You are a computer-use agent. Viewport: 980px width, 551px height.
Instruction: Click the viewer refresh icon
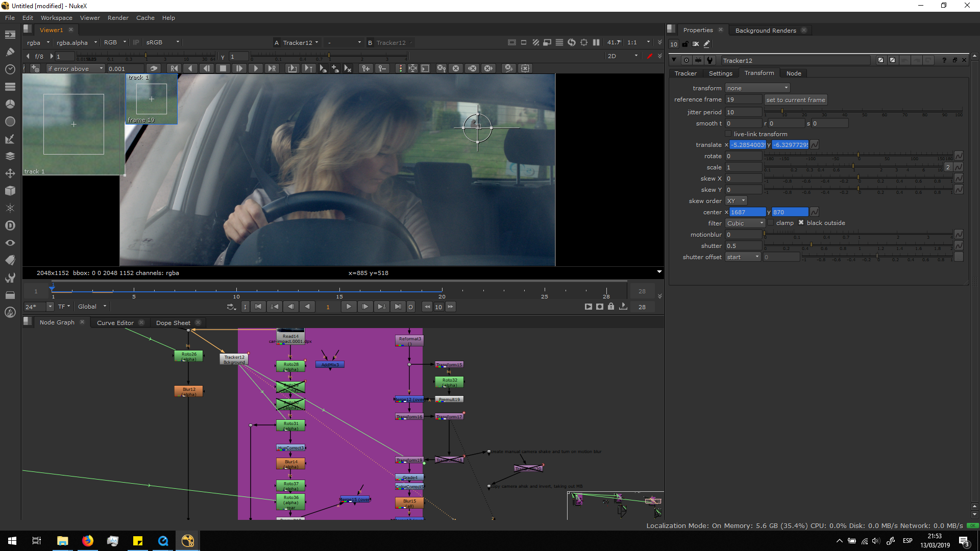pyautogui.click(x=572, y=42)
